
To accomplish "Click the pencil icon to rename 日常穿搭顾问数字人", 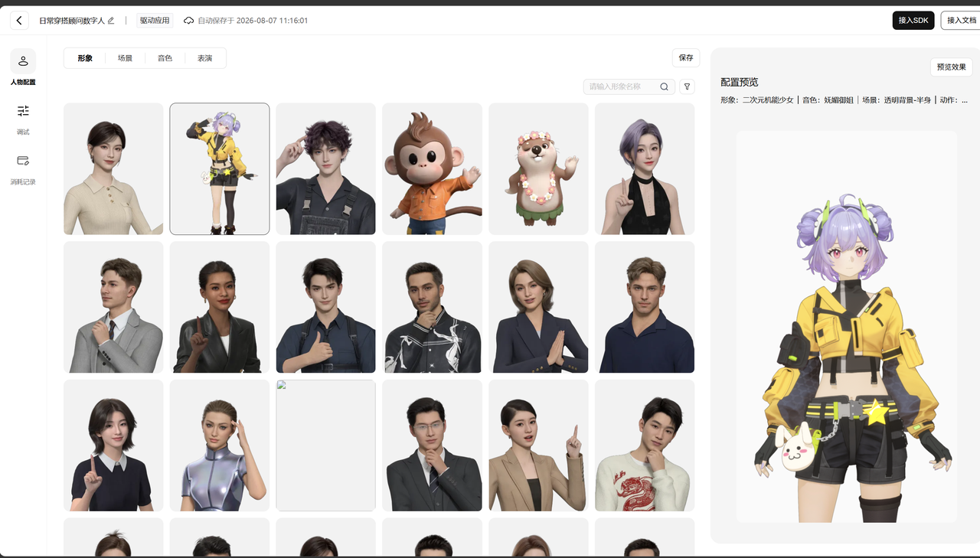I will [111, 21].
